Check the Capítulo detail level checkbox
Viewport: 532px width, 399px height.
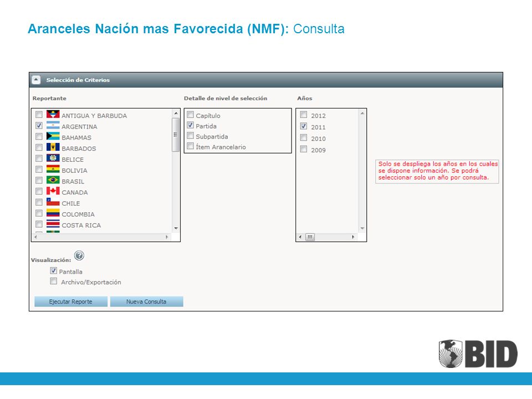point(190,115)
